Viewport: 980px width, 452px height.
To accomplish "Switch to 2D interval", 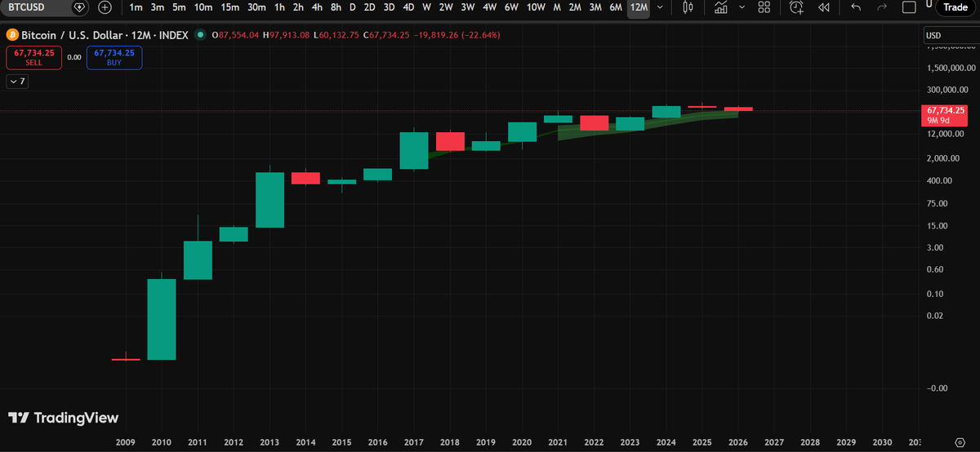I will 369,7.
